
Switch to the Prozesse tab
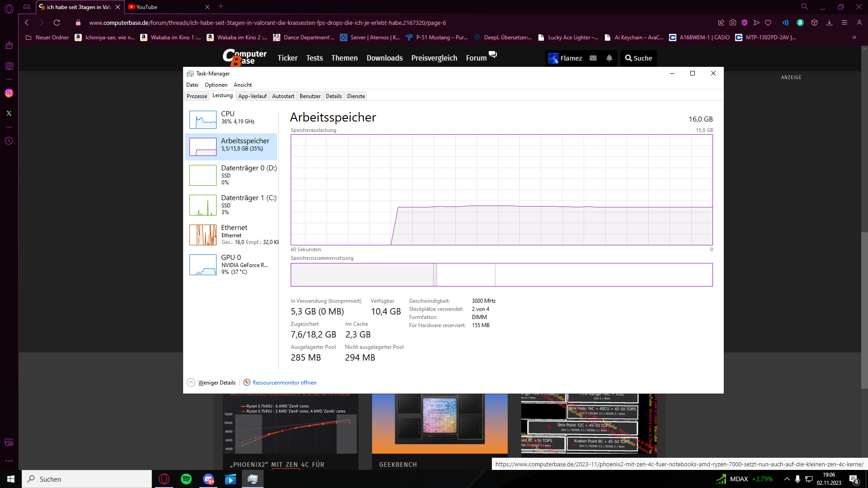197,96
